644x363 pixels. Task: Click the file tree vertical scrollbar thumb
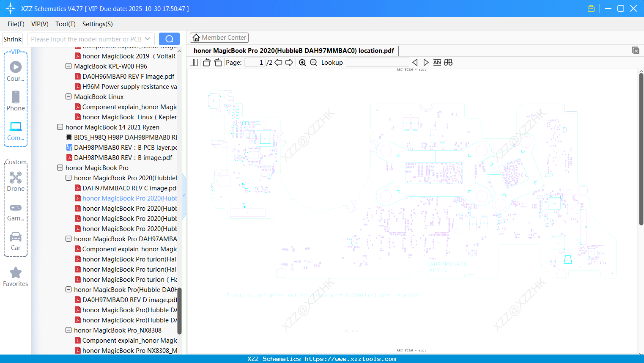click(179, 311)
